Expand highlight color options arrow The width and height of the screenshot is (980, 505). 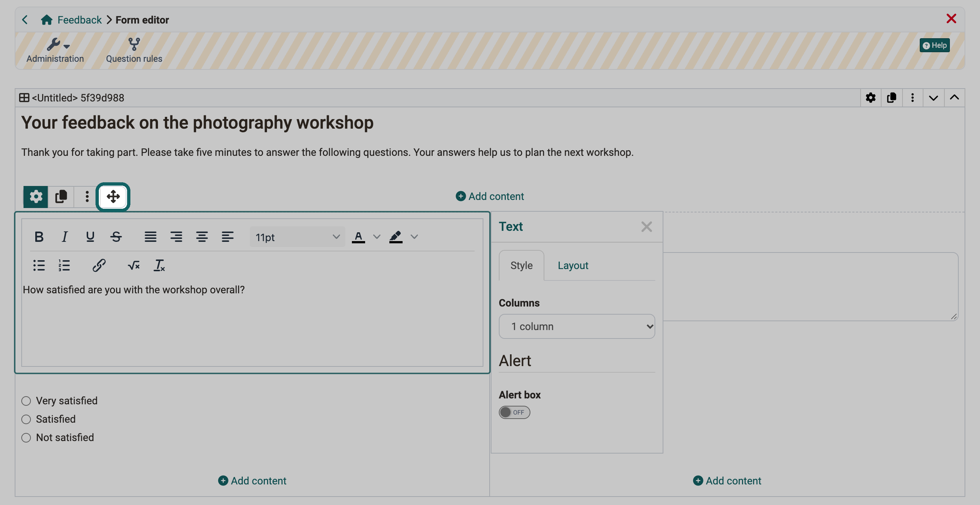pos(414,237)
